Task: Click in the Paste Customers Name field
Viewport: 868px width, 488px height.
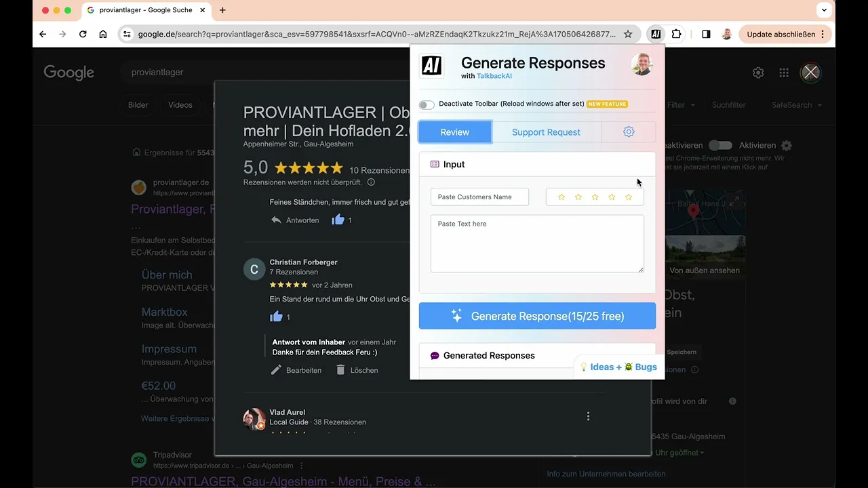Action: (x=479, y=197)
